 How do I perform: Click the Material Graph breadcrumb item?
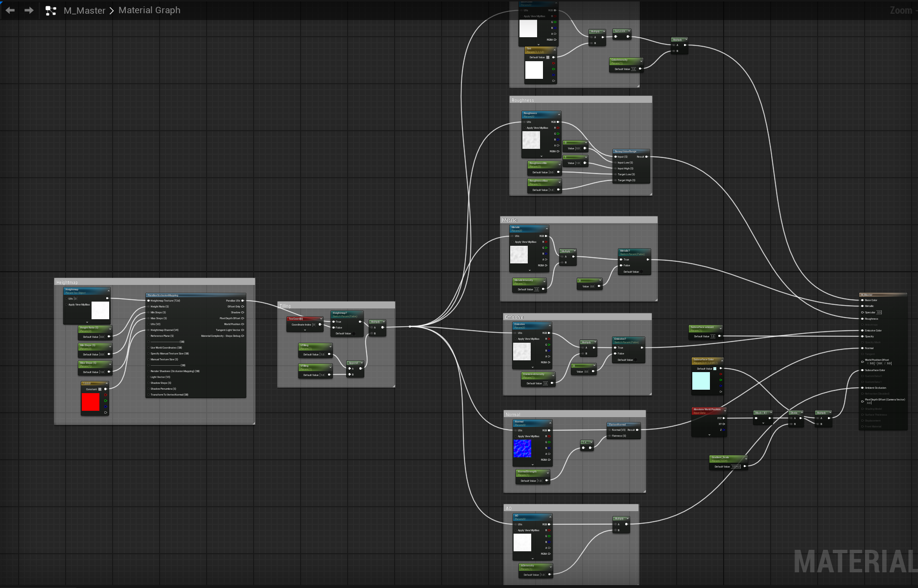pos(149,10)
